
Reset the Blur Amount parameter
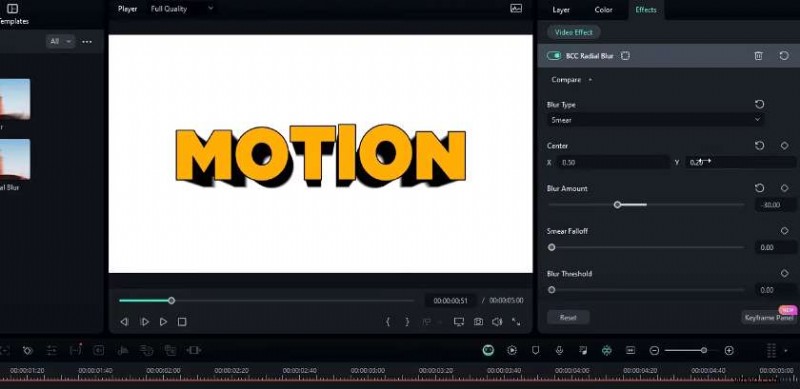click(760, 188)
